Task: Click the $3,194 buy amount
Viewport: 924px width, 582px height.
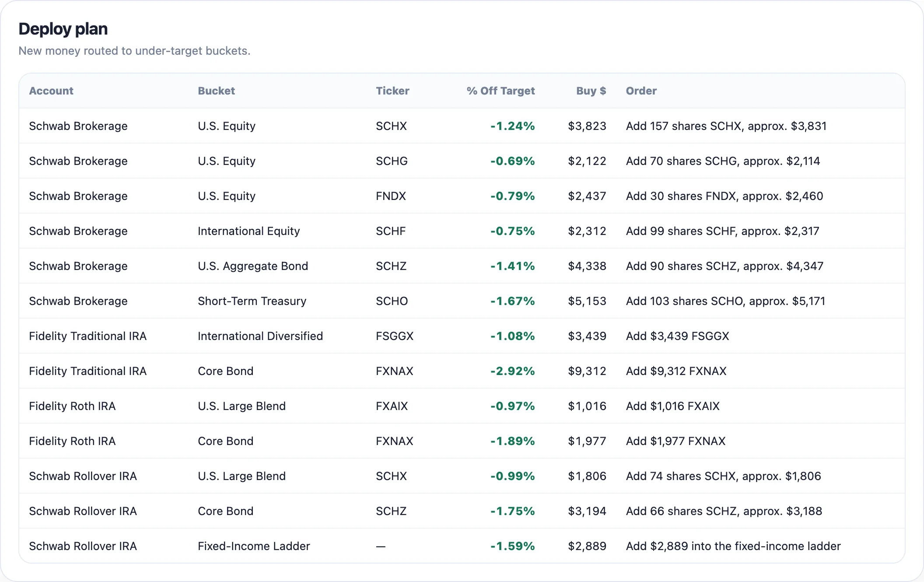Action: pyautogui.click(x=587, y=511)
